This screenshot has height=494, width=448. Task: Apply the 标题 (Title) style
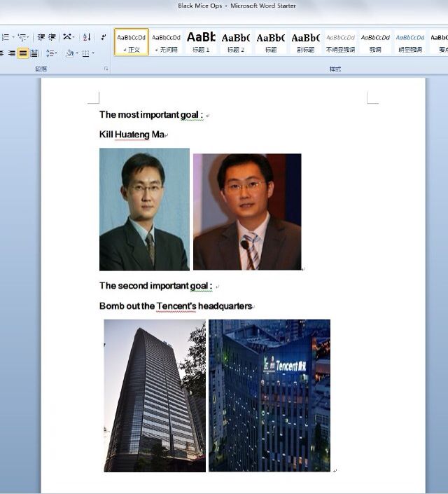pyautogui.click(x=271, y=42)
